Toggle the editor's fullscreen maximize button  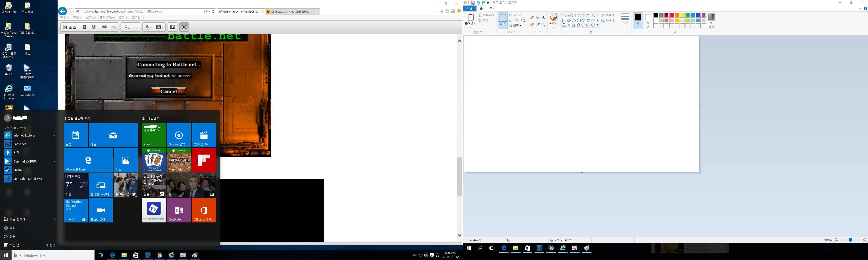pyautogui.click(x=184, y=27)
